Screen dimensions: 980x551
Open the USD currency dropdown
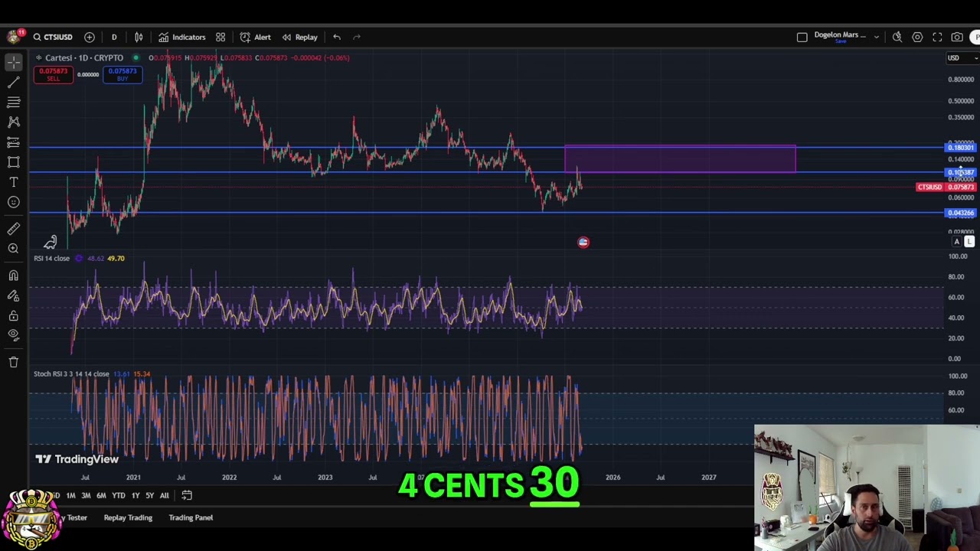pyautogui.click(x=962, y=58)
